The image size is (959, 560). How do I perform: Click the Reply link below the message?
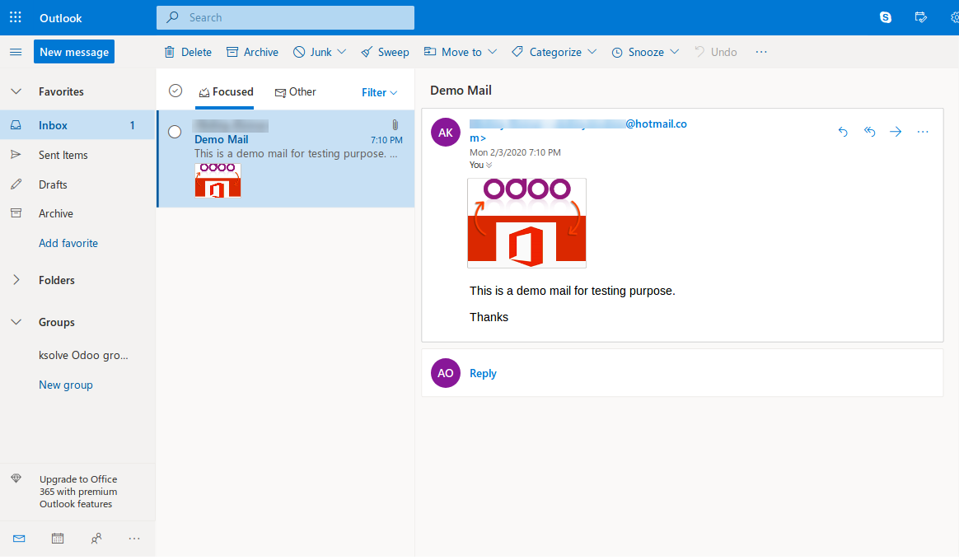483,373
